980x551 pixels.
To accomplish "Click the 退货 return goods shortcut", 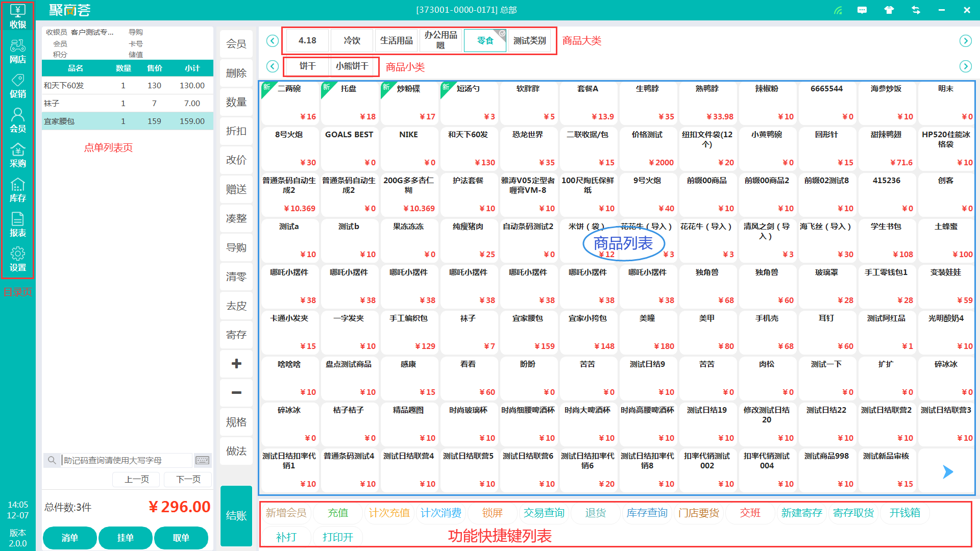I will tap(595, 513).
